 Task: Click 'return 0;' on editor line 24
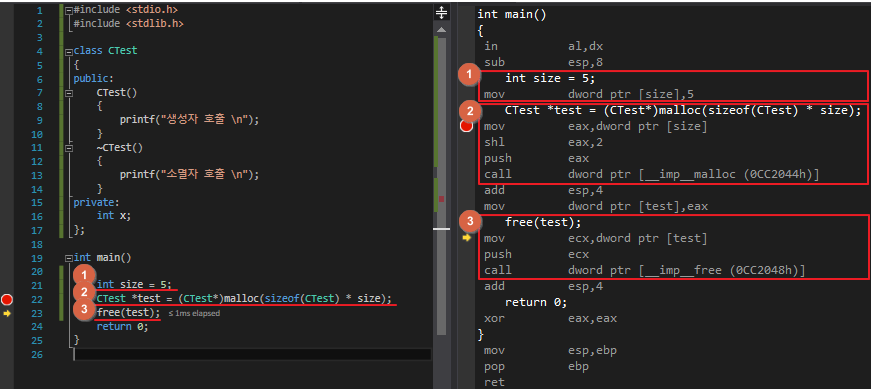click(123, 326)
